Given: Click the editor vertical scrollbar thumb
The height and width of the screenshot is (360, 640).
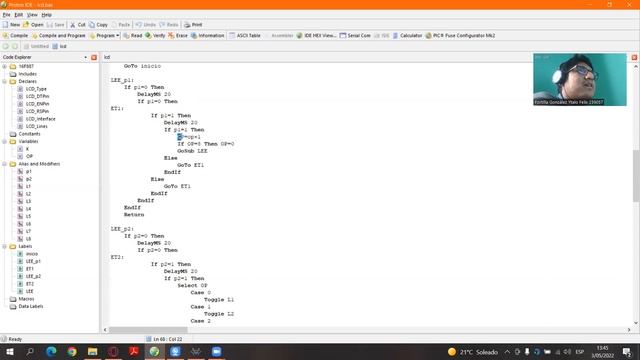Looking at the screenshot, I should (x=636, y=176).
